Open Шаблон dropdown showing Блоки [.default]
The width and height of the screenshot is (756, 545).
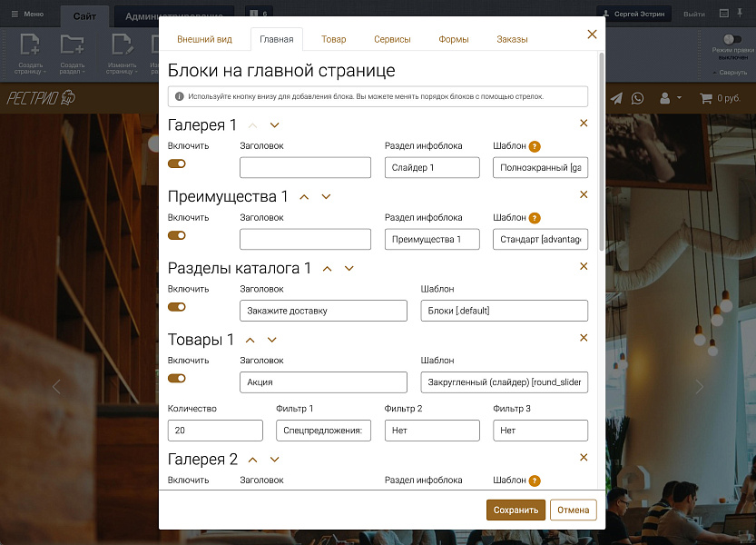(504, 311)
